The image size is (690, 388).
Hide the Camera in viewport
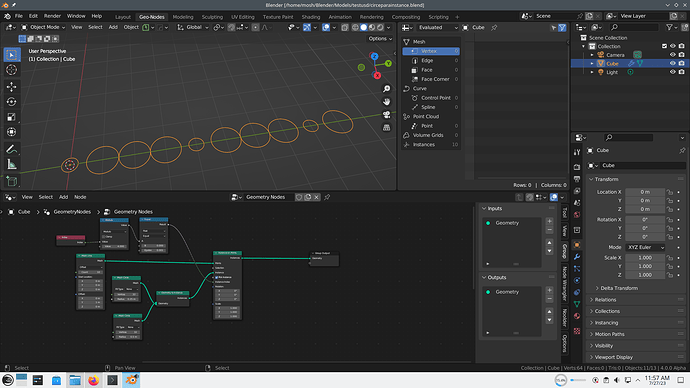[672, 55]
